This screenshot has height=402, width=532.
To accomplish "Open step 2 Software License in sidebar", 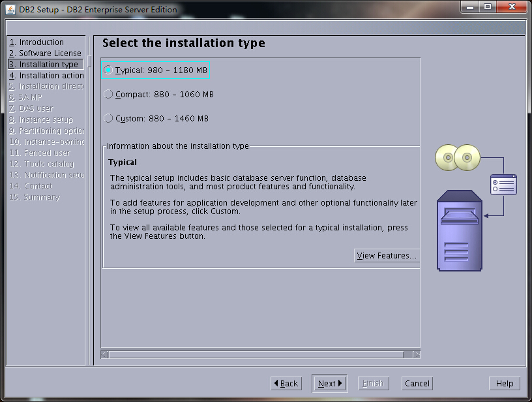I will tap(46, 54).
